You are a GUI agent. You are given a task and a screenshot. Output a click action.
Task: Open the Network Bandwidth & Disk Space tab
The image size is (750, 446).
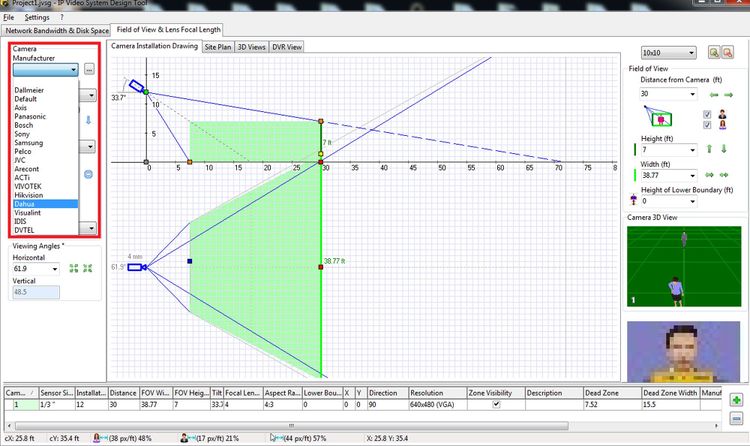click(x=55, y=31)
